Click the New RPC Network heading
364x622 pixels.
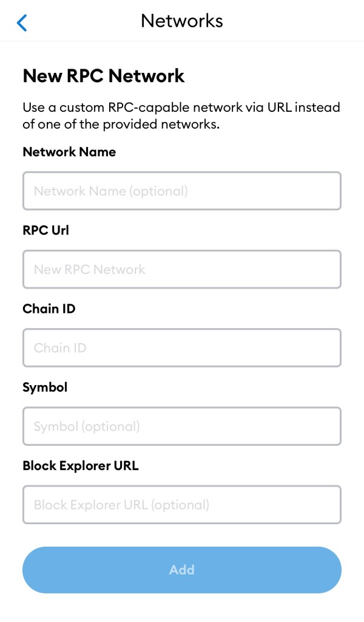tap(104, 76)
